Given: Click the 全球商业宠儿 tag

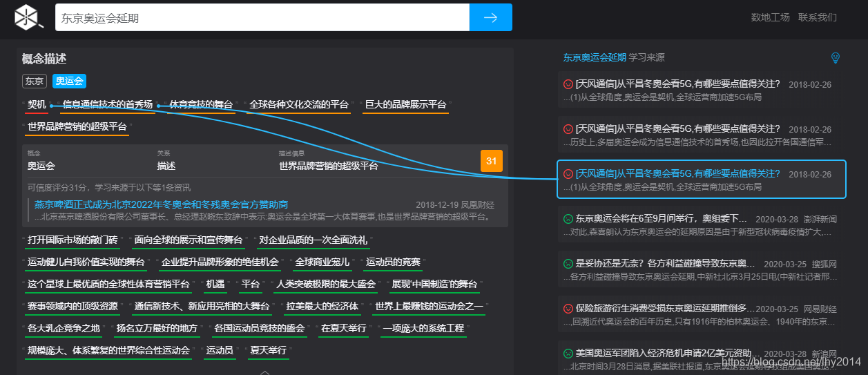Looking at the screenshot, I should 322,262.
